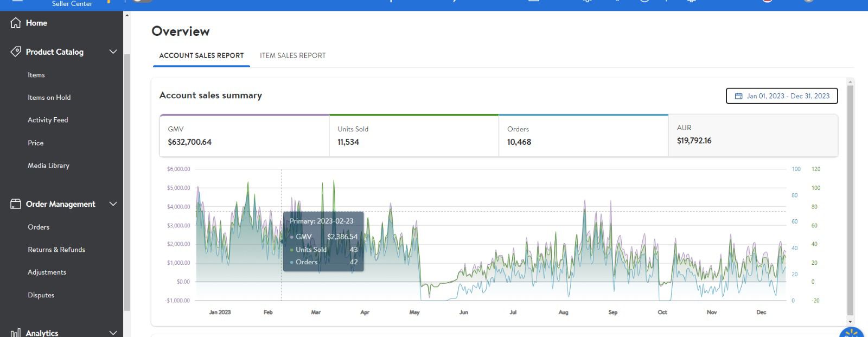Click the tooltip Orders 42 row
The width and height of the screenshot is (868, 337).
pyautogui.click(x=324, y=262)
